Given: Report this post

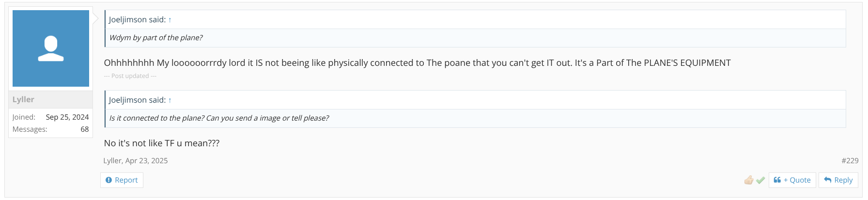Looking at the screenshot, I should click(x=122, y=180).
